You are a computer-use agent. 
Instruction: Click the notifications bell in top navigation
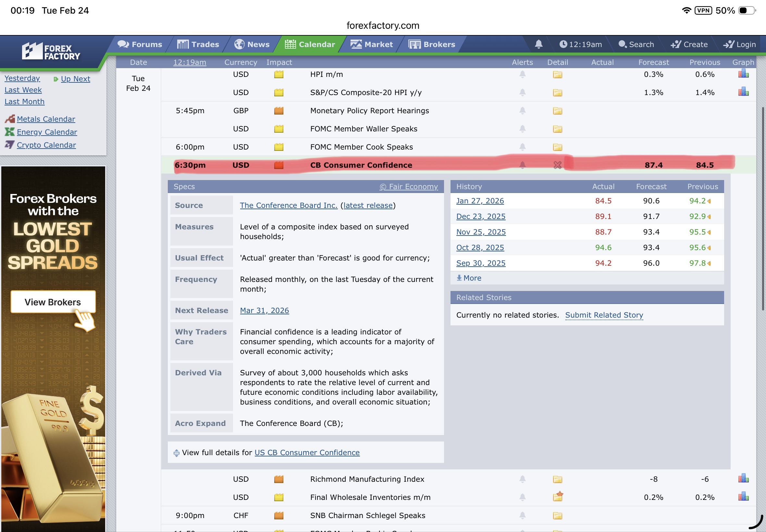pyautogui.click(x=538, y=44)
